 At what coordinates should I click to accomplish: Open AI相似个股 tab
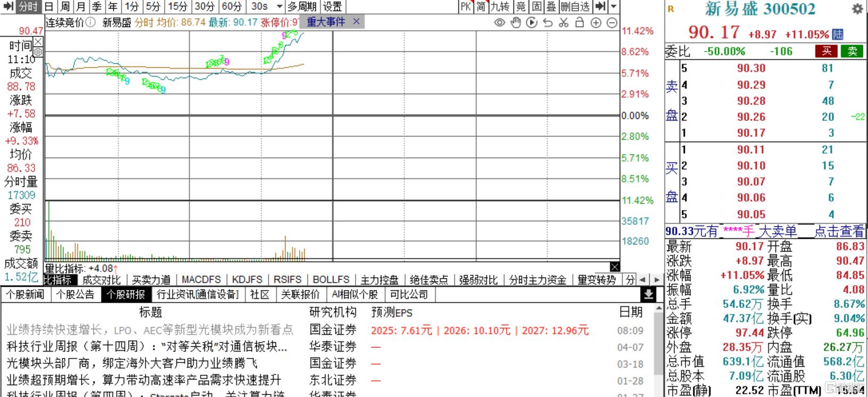coord(355,294)
